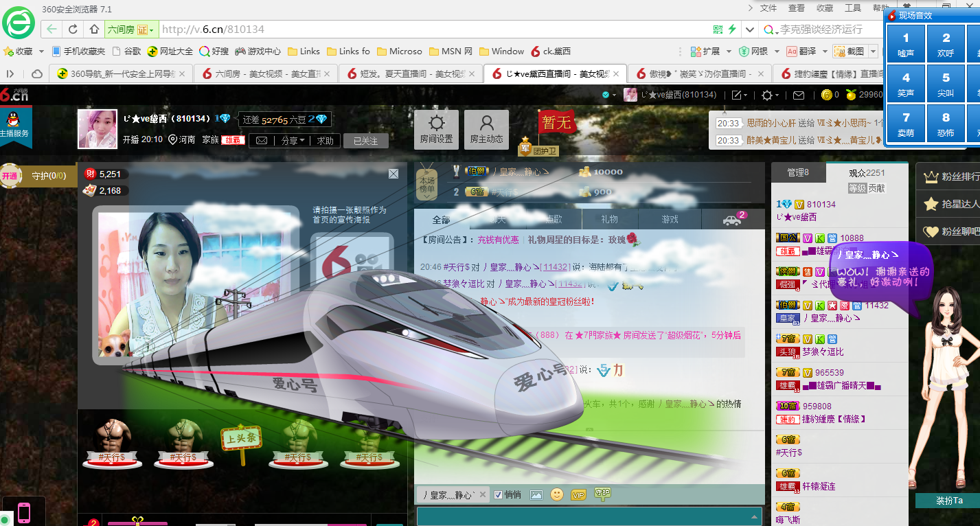Open the QQ 主播服务 icon

13,125
